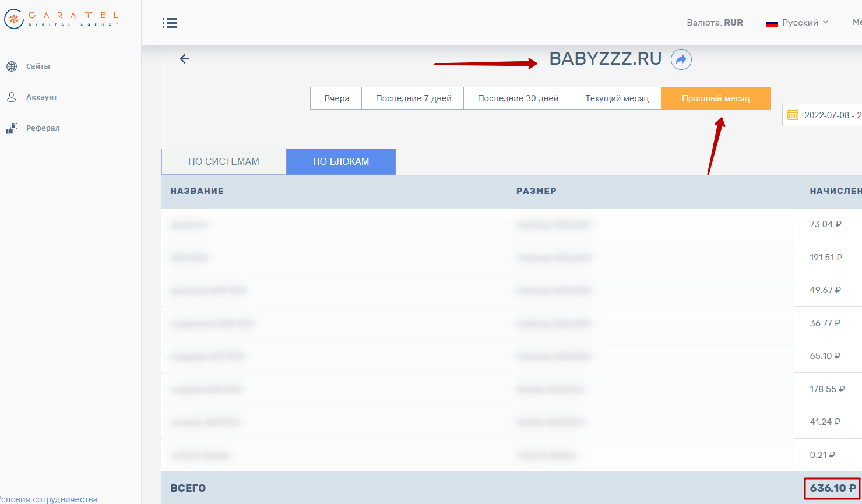Switch to the ПО СИСТЕМАМ tab
Screen dimensions: 862x504
pos(224,162)
